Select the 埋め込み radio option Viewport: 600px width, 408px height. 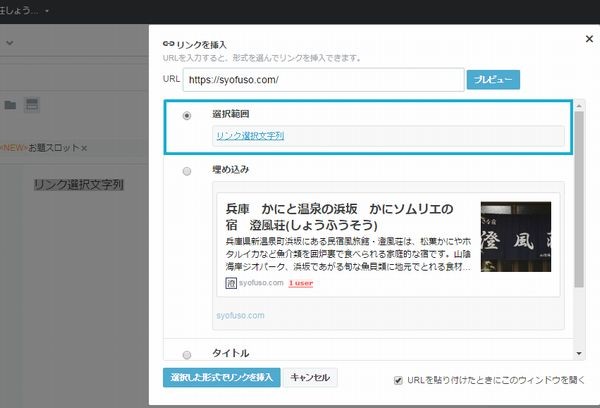coord(187,171)
